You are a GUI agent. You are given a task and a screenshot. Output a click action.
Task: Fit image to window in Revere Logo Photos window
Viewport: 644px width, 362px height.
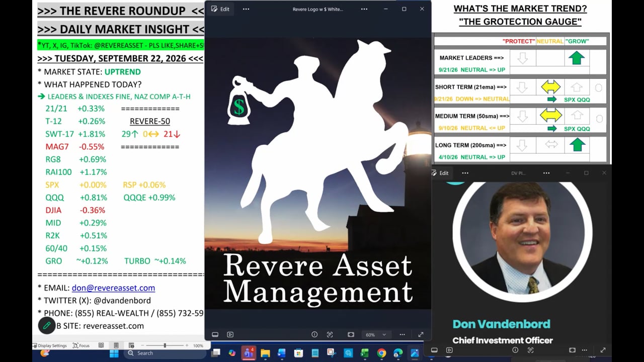pos(351,334)
